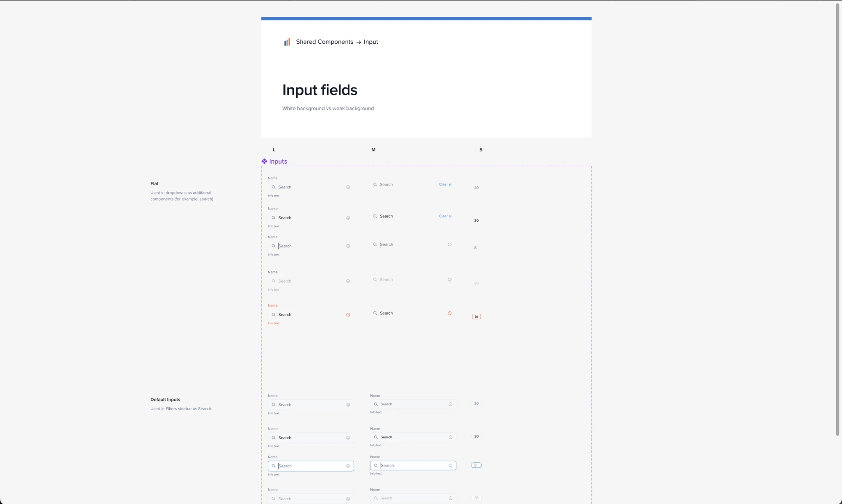Select the Flat section title on the left

(155, 183)
